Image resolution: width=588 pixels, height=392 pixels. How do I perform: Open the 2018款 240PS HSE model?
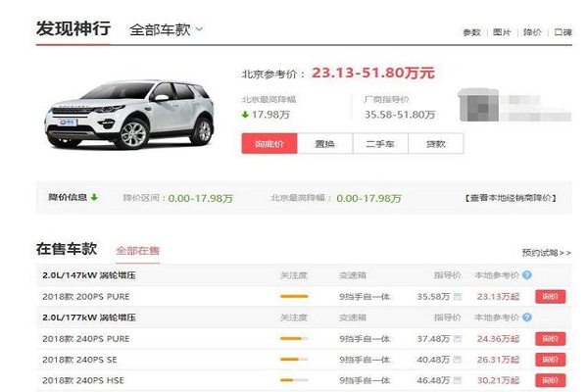[x=83, y=380]
